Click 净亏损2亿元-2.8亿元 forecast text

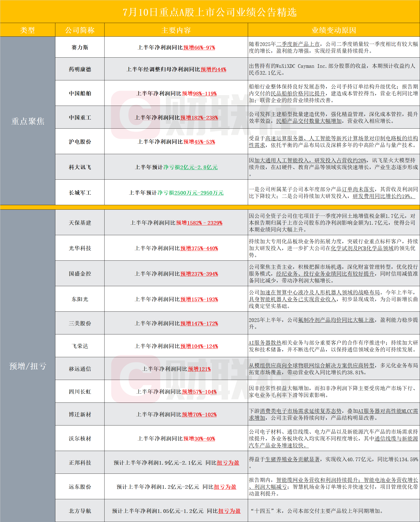coord(190,167)
